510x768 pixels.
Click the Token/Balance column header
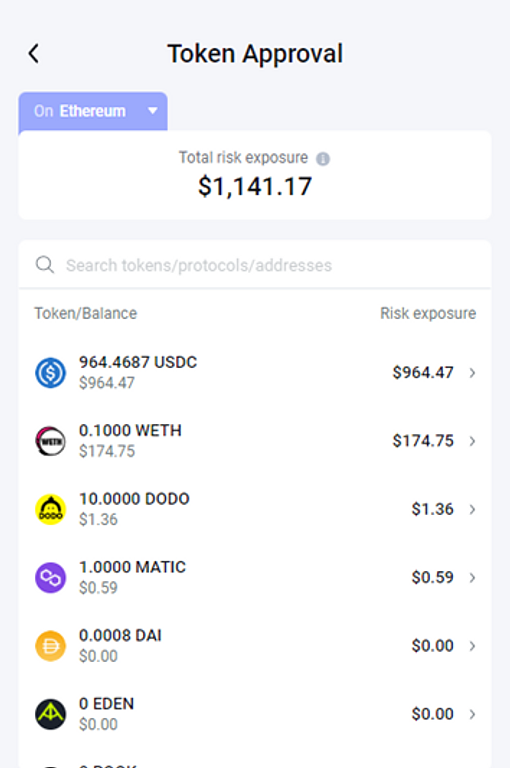coord(86,313)
